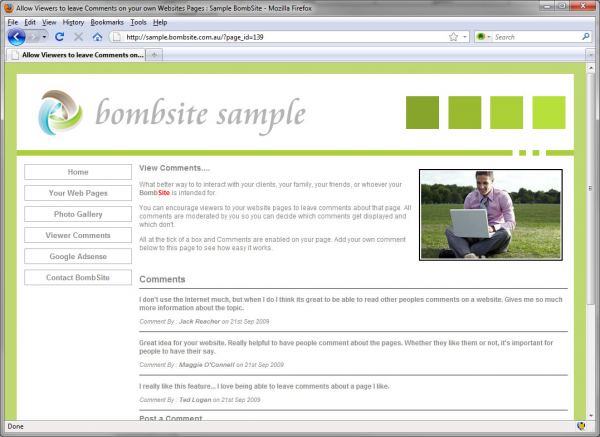The height and width of the screenshot is (437, 600).
Task: Open the Help menu
Action: pyautogui.click(x=160, y=22)
